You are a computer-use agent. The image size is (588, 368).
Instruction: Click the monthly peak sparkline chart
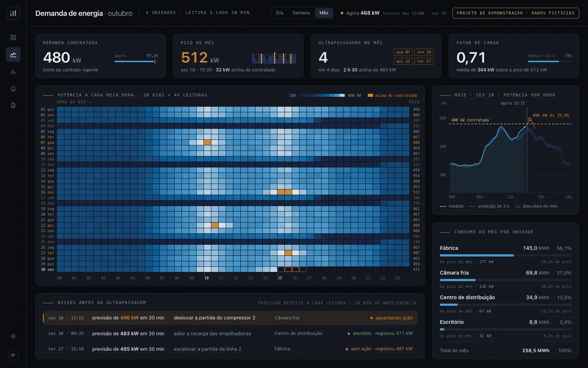click(x=274, y=58)
